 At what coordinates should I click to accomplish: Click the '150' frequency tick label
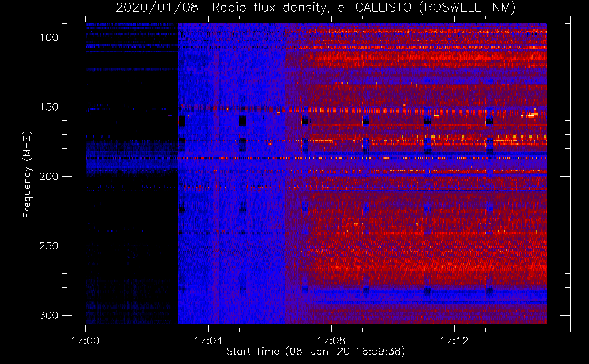49,107
